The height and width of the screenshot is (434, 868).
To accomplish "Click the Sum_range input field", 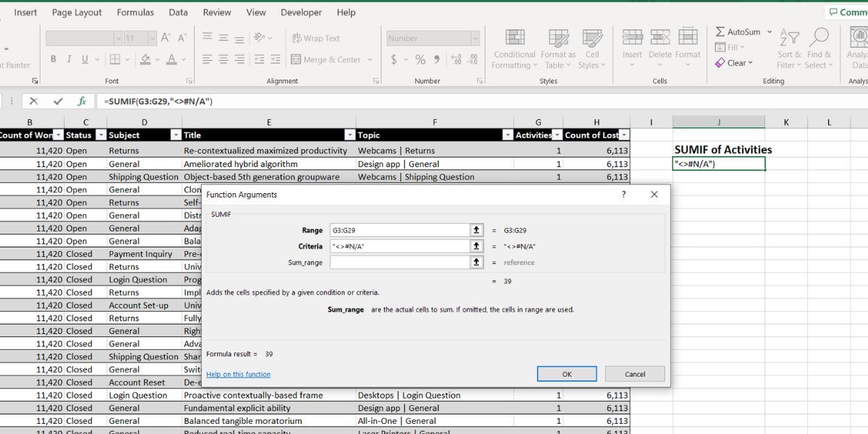I will [x=399, y=263].
